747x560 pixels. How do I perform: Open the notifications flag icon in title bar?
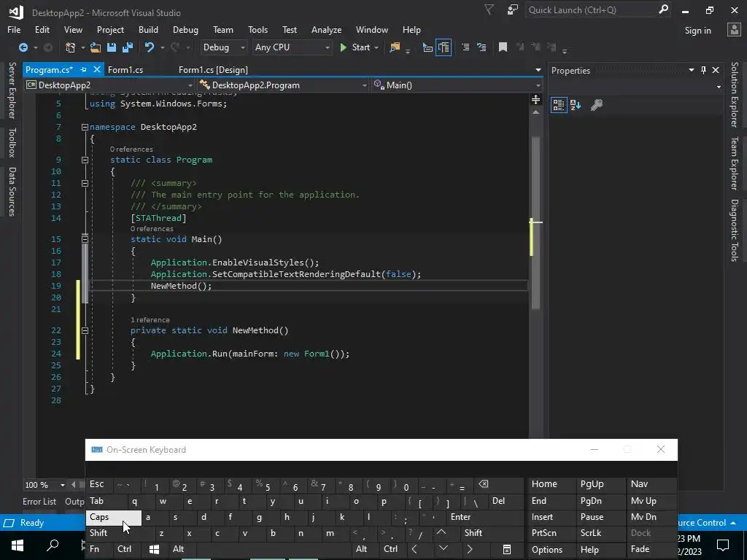(489, 9)
